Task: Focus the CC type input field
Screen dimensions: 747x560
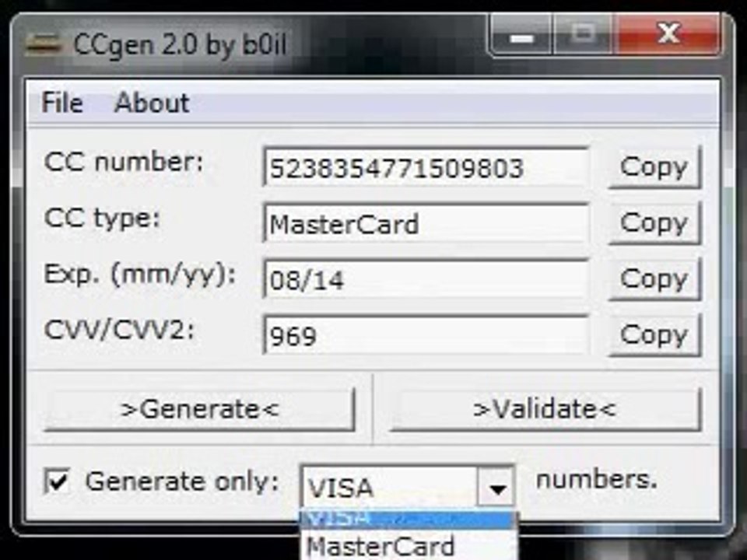Action: pos(426,223)
